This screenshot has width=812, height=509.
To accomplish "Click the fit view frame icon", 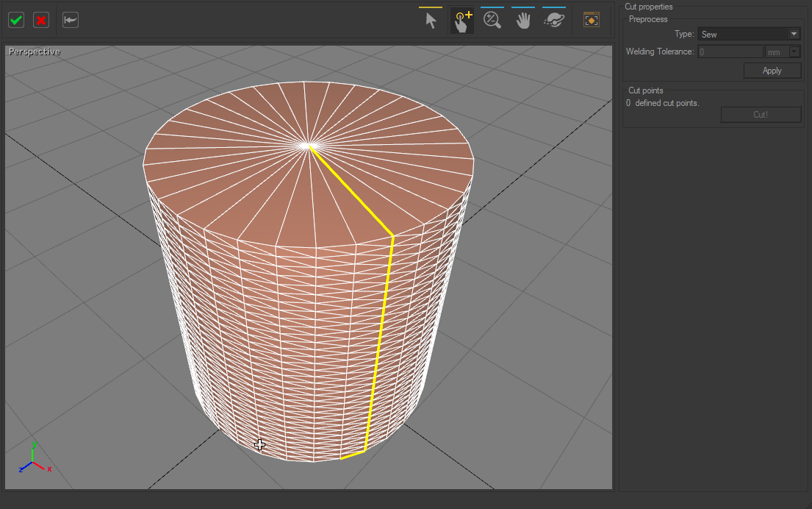I will click(x=591, y=21).
